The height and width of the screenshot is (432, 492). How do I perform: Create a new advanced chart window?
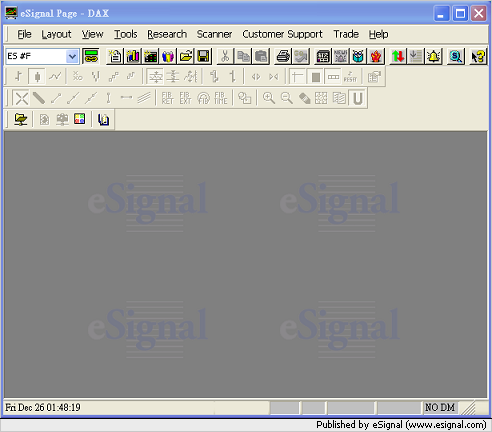133,56
